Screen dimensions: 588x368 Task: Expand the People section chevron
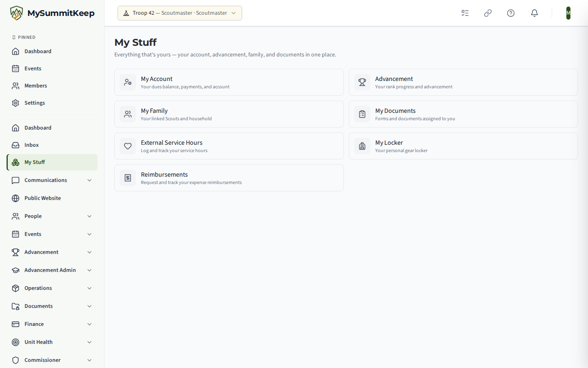point(89,216)
